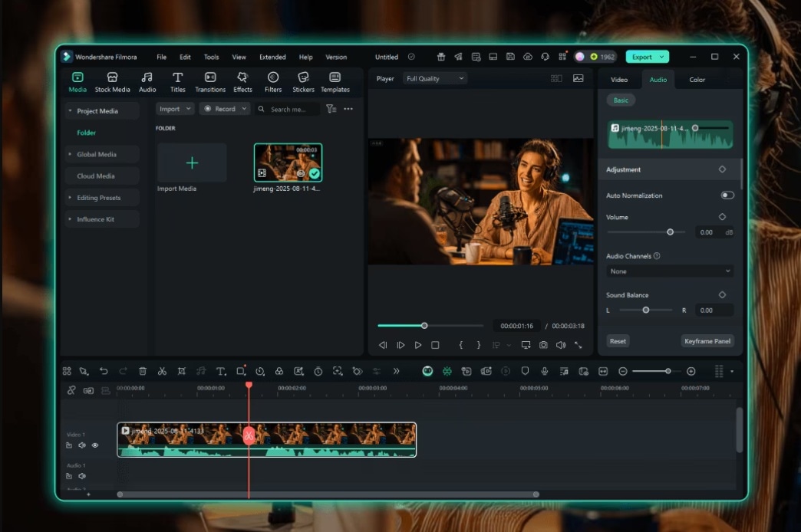The image size is (801, 532).
Task: Lock the Audio 1 track
Action: [69, 476]
